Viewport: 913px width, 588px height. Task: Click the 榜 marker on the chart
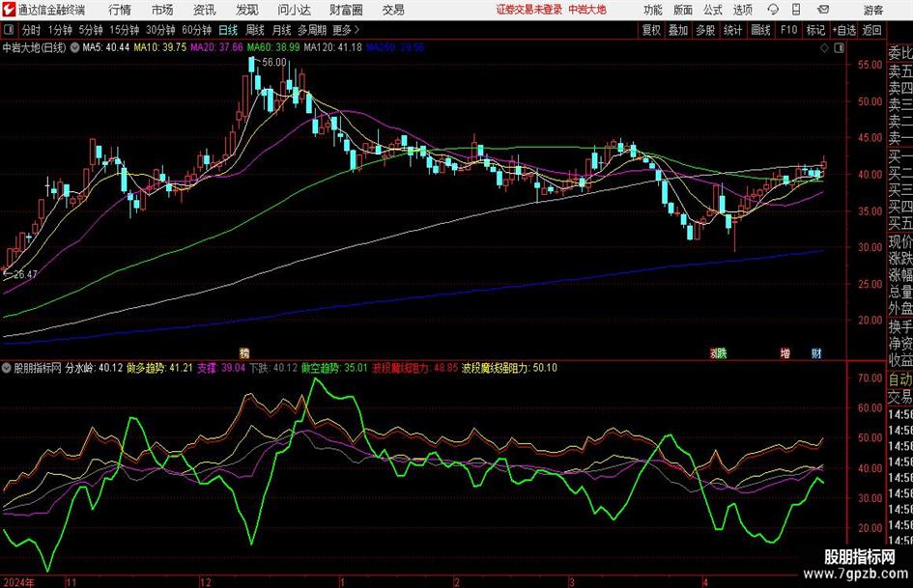[x=244, y=353]
